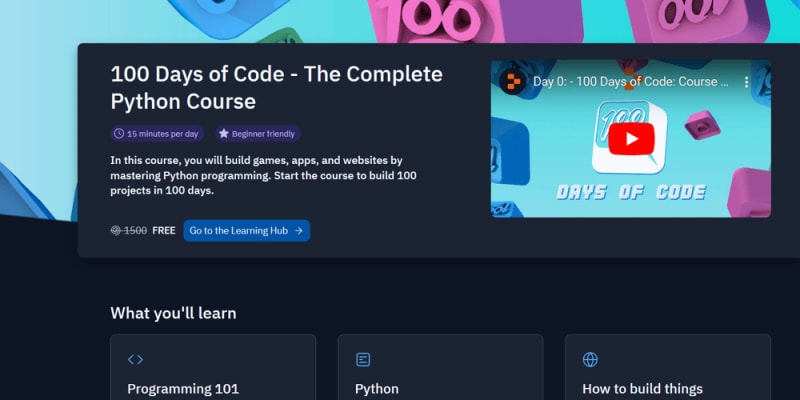Viewport: 800px width, 400px height.
Task: Click the Replit channel logo on video
Action: point(511,82)
